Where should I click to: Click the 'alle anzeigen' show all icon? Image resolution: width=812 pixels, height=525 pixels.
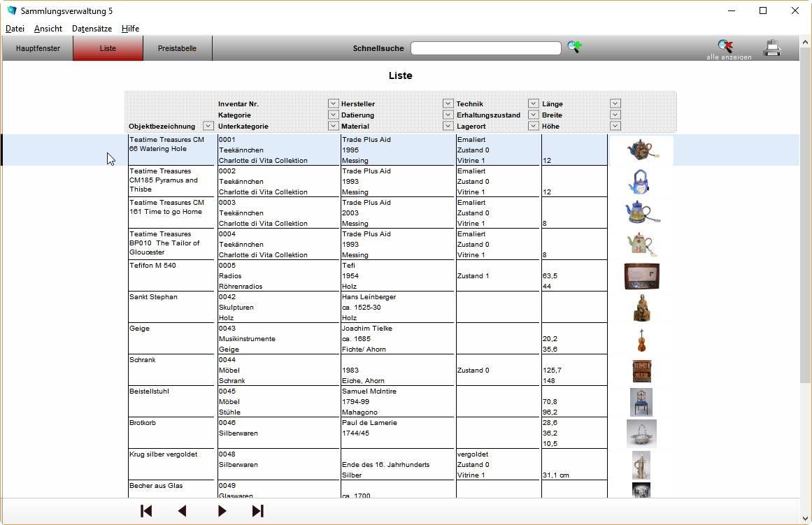point(726,47)
